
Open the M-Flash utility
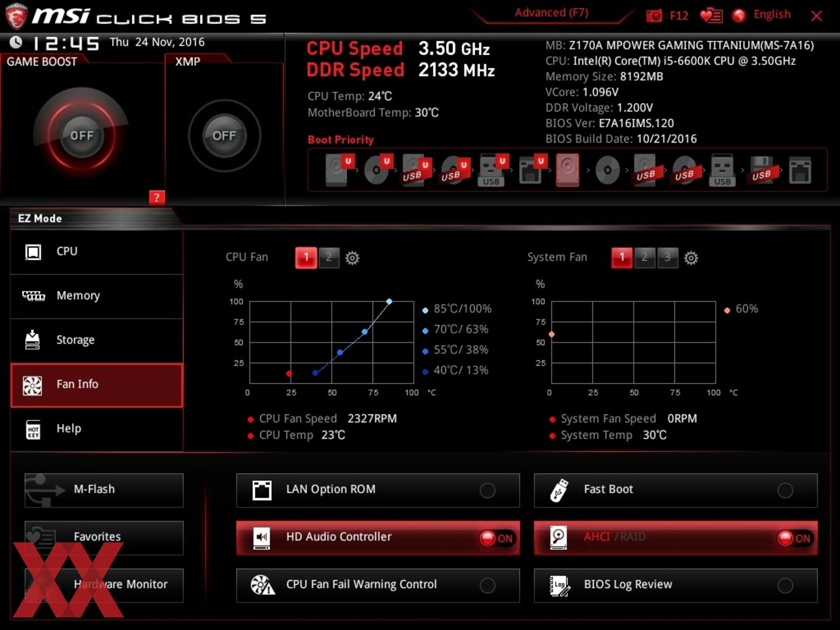(x=104, y=490)
